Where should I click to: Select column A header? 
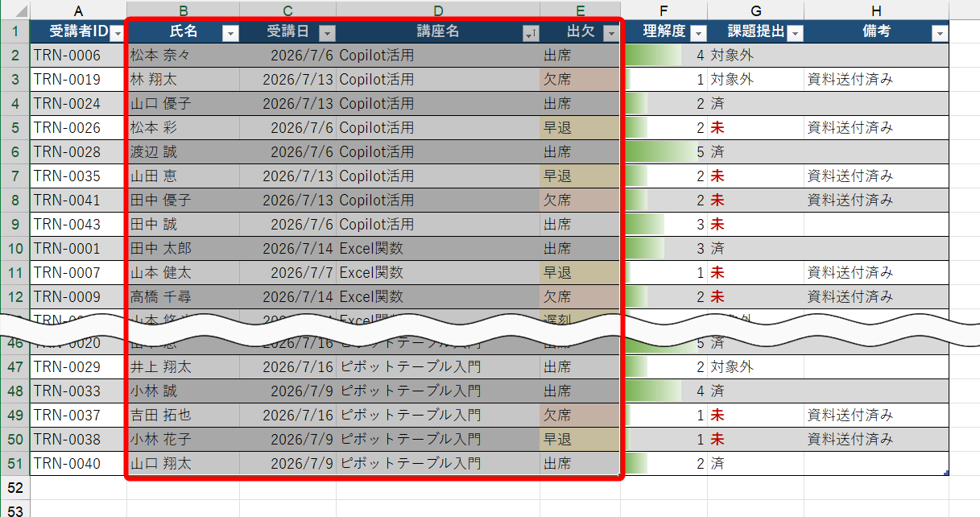click(78, 10)
